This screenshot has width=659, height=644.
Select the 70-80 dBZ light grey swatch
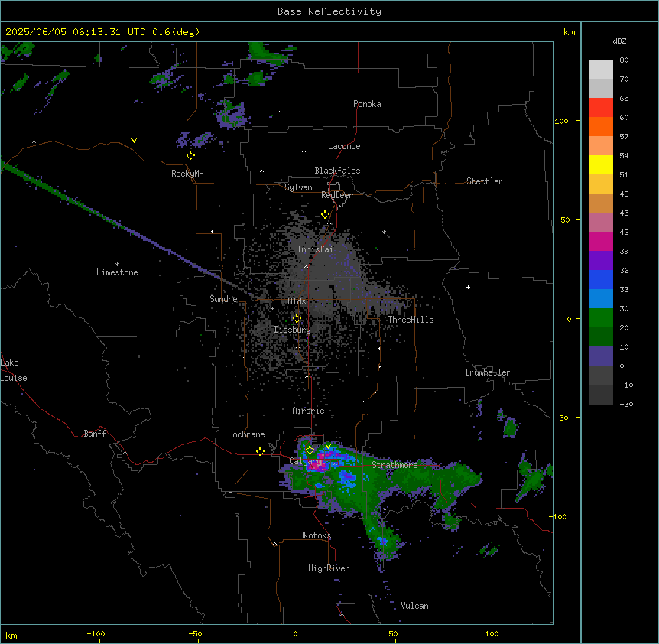click(x=601, y=70)
